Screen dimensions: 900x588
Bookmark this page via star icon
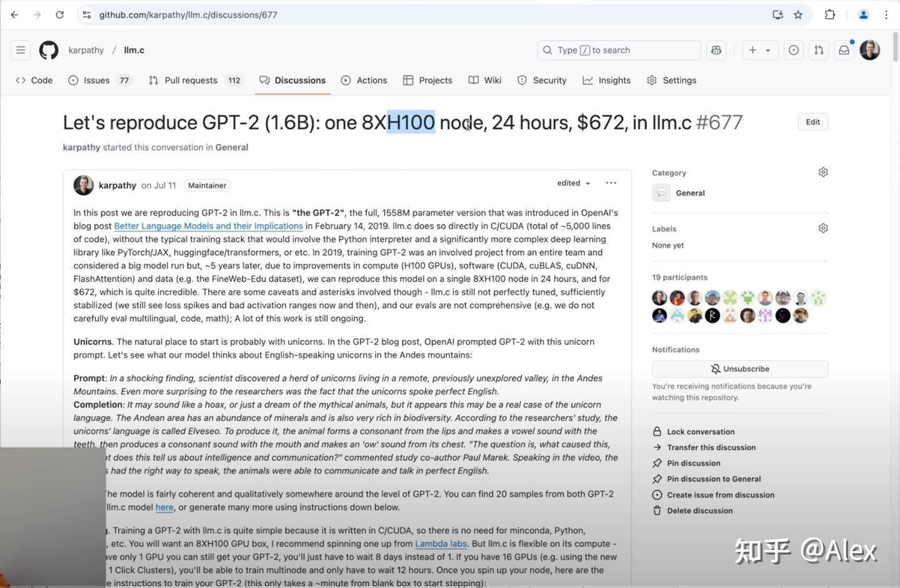pyautogui.click(x=797, y=14)
